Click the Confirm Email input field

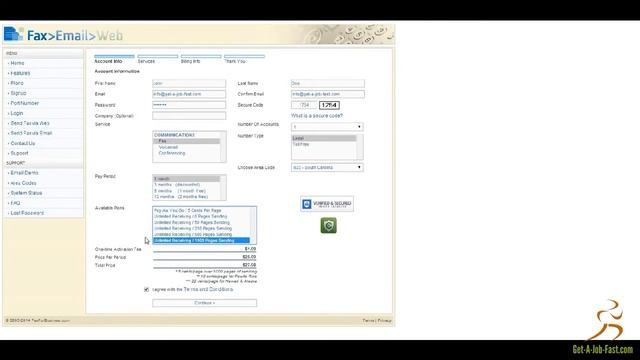[x=328, y=94]
